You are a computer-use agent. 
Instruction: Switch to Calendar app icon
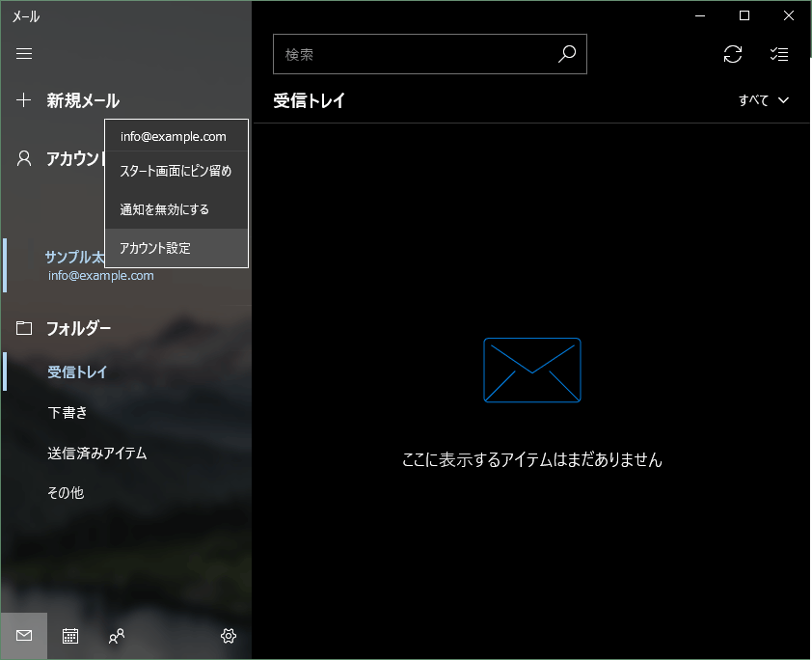coord(70,636)
